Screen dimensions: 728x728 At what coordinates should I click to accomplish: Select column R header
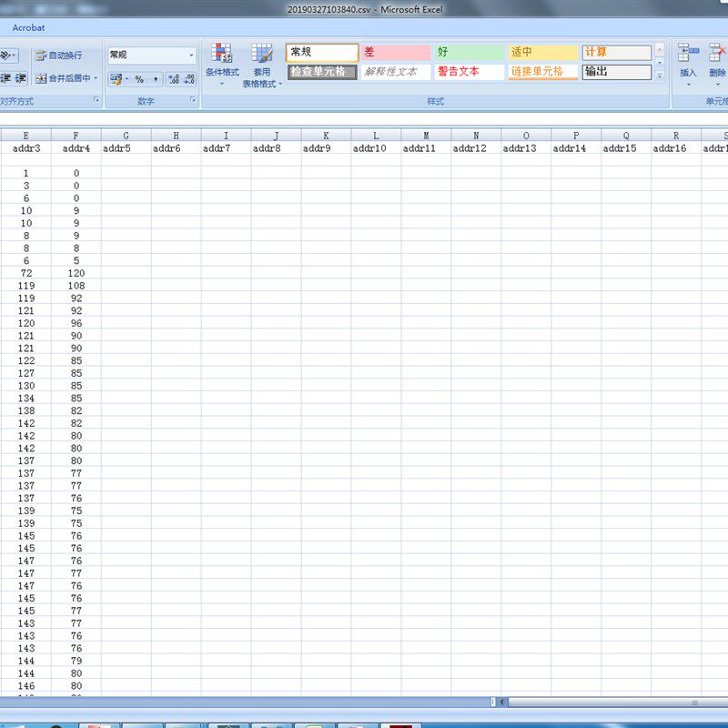click(676, 135)
